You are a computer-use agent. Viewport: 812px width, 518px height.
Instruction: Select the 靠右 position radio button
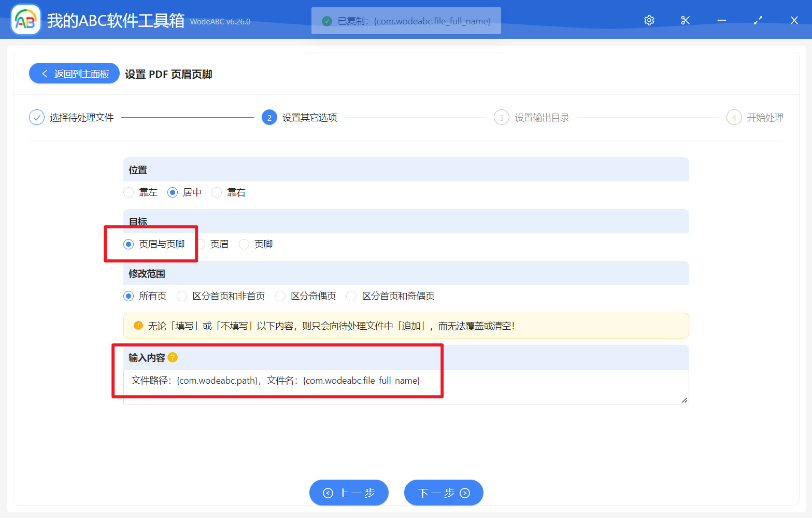pos(217,192)
